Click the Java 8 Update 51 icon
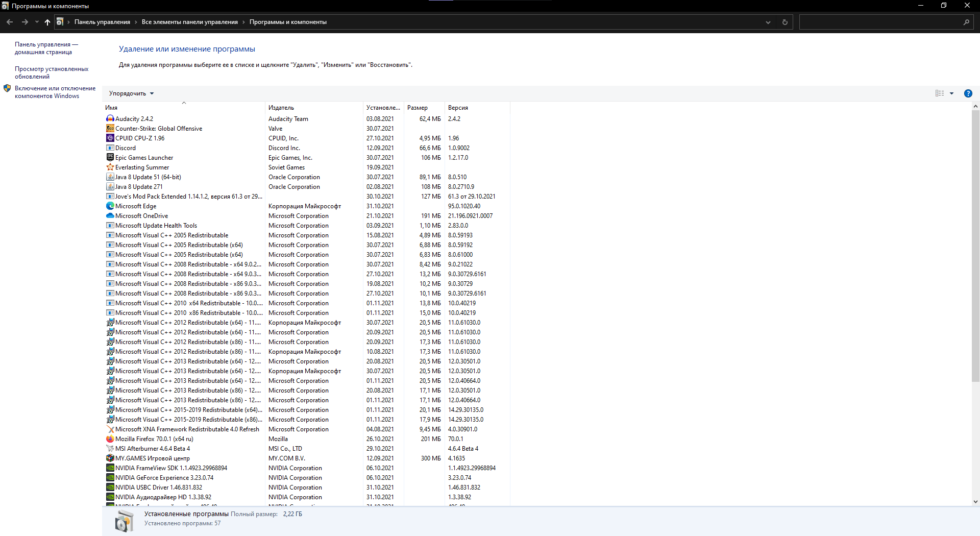 coord(110,177)
